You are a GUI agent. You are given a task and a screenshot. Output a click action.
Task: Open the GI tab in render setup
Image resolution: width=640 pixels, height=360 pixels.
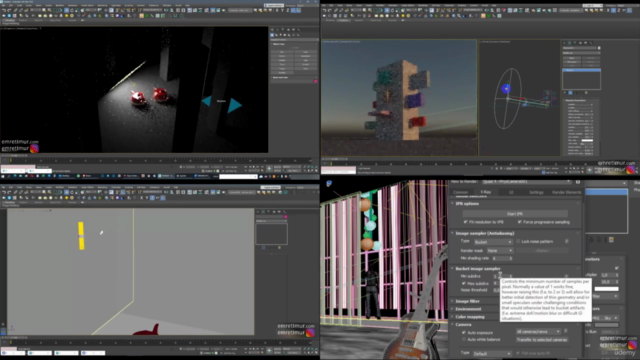pos(511,192)
